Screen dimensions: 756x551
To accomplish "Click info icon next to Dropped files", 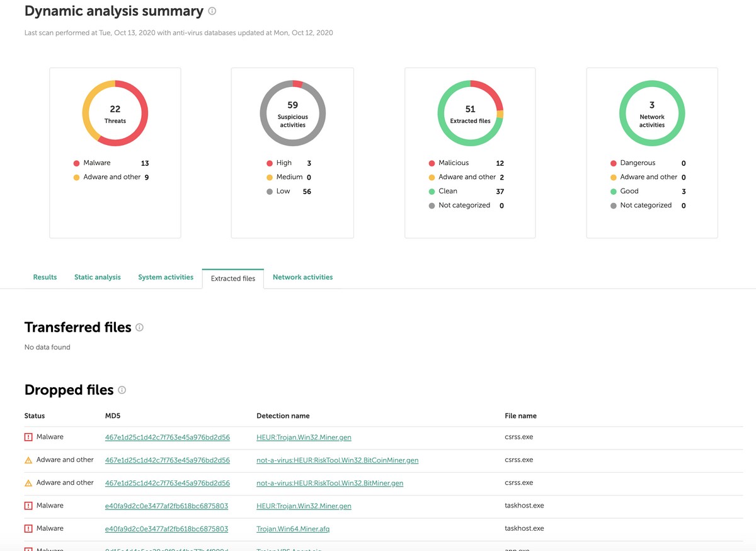I will click(x=122, y=390).
